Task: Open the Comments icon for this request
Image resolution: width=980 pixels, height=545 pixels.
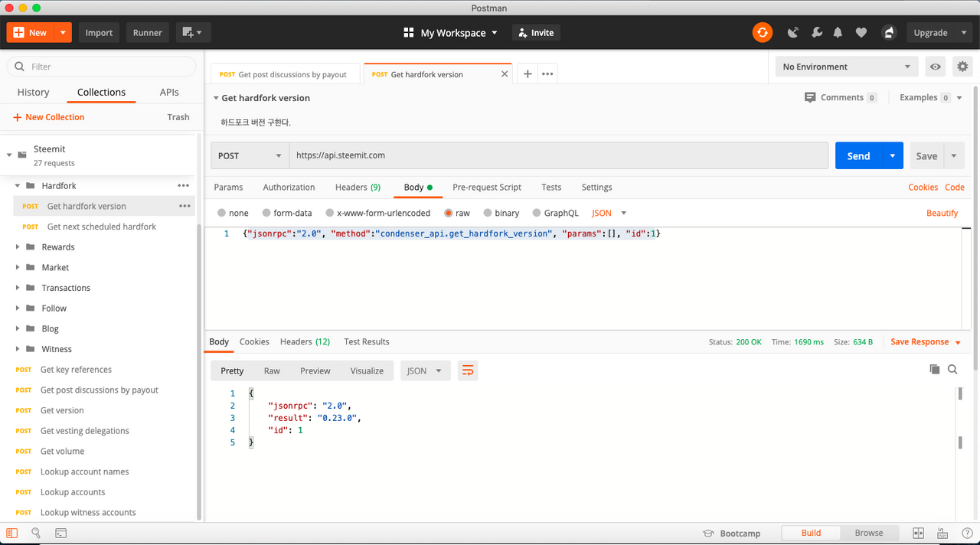Action: [810, 97]
